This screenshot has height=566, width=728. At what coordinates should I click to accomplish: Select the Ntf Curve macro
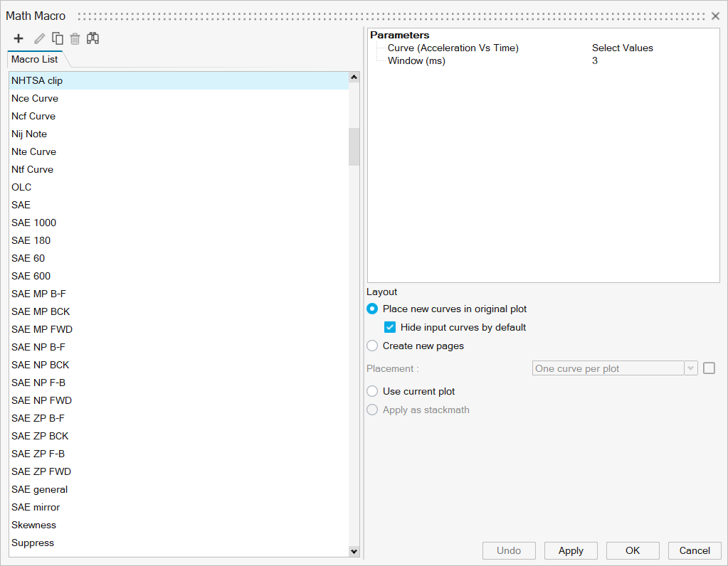[179, 169]
